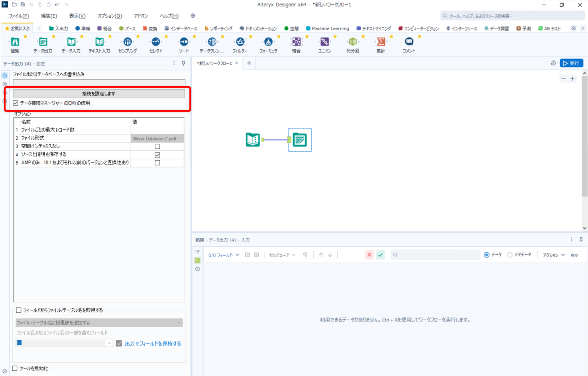Click 接続を設定します button

pyautogui.click(x=99, y=94)
